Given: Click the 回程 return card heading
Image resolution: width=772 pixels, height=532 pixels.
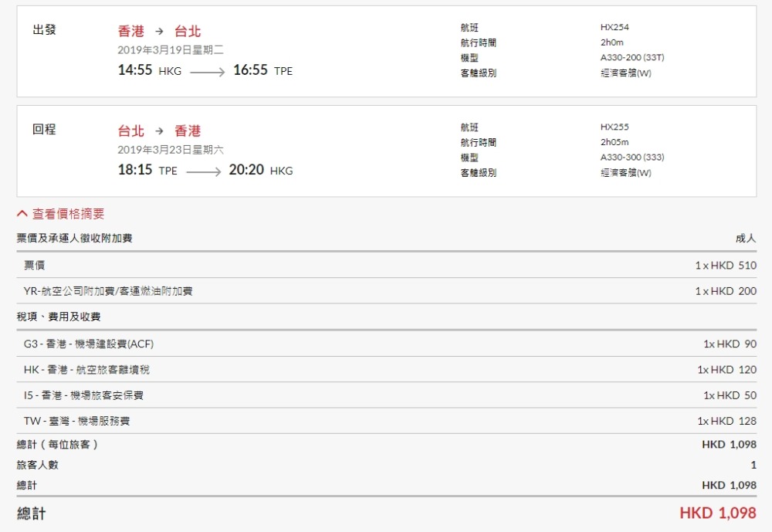Looking at the screenshot, I should (x=44, y=130).
